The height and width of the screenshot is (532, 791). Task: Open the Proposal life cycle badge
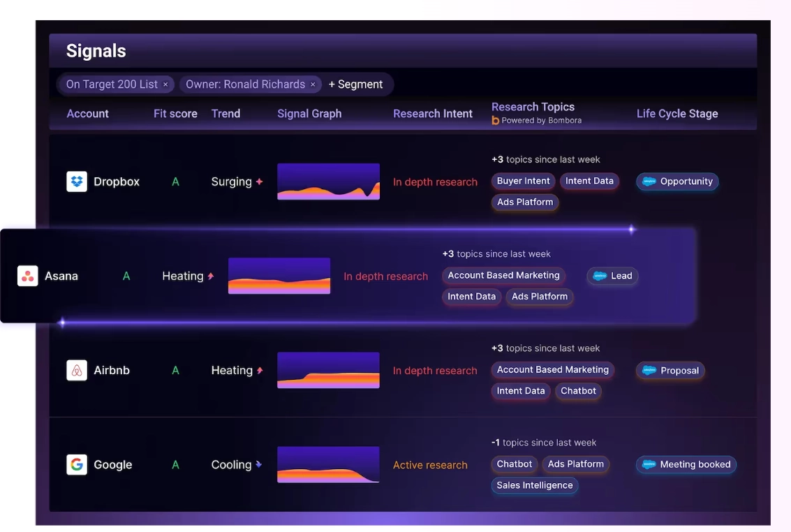670,370
